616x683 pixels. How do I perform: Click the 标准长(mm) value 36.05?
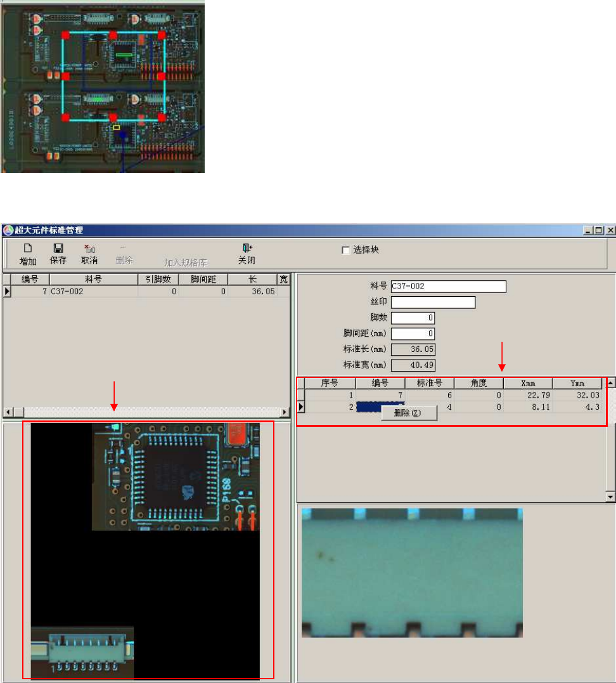[x=413, y=349]
